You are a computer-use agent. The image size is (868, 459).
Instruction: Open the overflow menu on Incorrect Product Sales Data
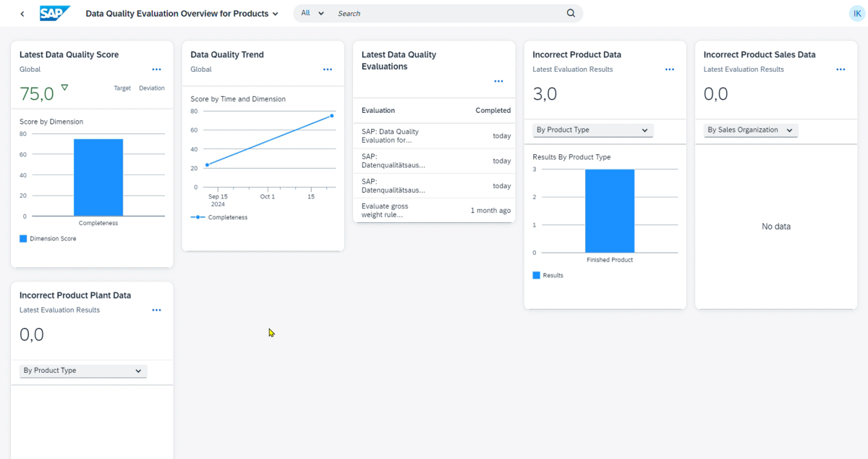click(841, 70)
